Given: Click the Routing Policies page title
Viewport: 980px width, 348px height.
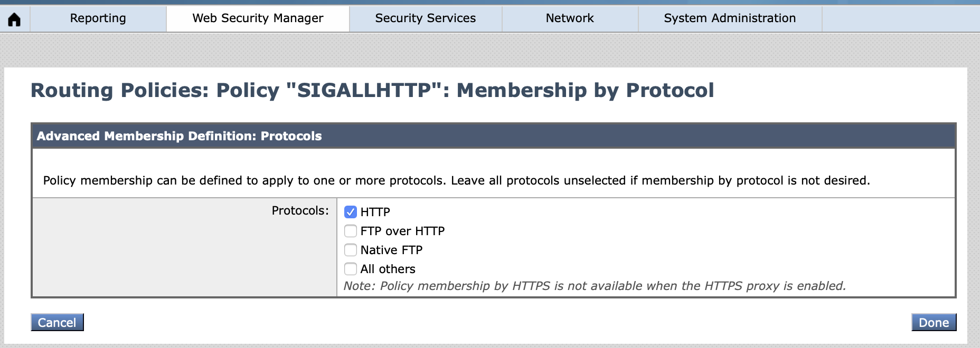Looking at the screenshot, I should (x=372, y=90).
